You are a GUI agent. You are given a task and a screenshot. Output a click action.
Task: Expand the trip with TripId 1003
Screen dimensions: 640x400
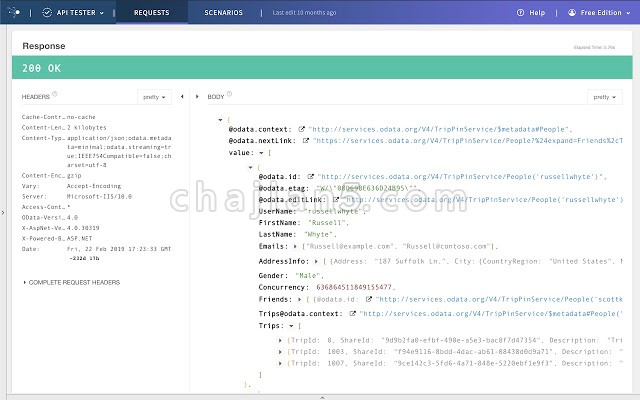pos(280,352)
